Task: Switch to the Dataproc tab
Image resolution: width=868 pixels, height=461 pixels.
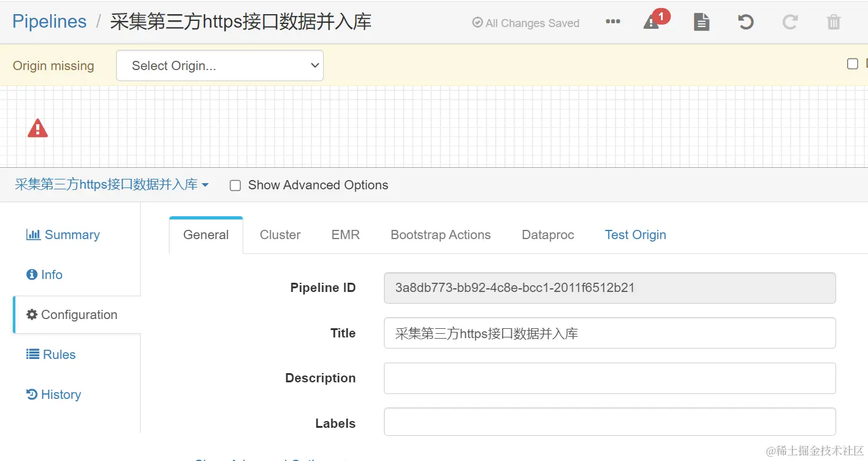Action: [548, 235]
